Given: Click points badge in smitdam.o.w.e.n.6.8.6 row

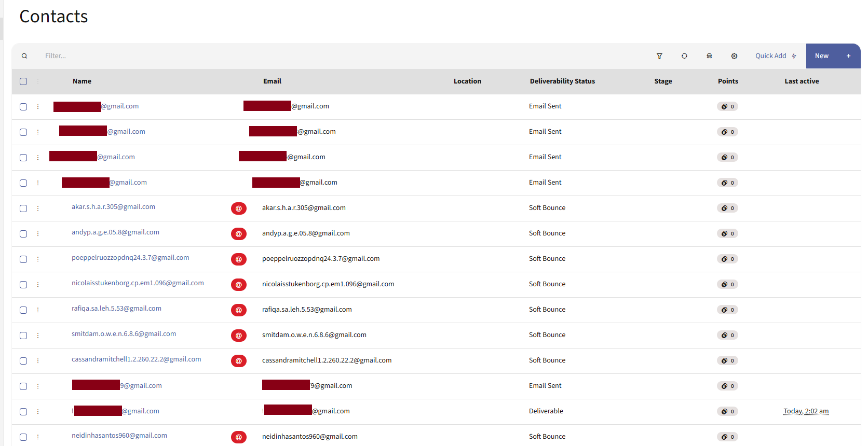Looking at the screenshot, I should tap(727, 335).
